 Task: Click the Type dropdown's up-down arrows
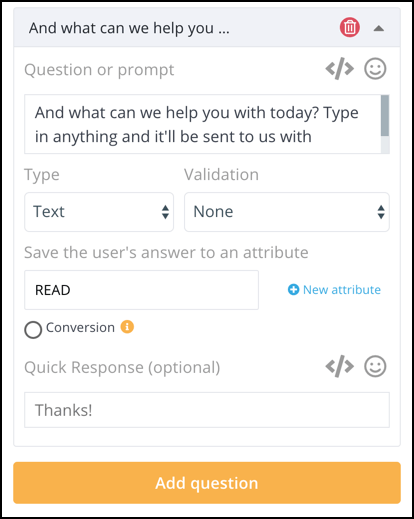point(165,212)
